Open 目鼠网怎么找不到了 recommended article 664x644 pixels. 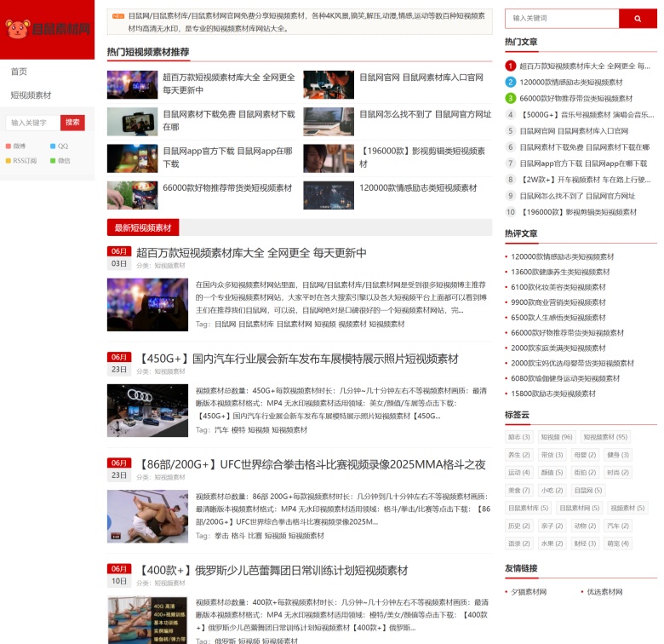pos(425,114)
